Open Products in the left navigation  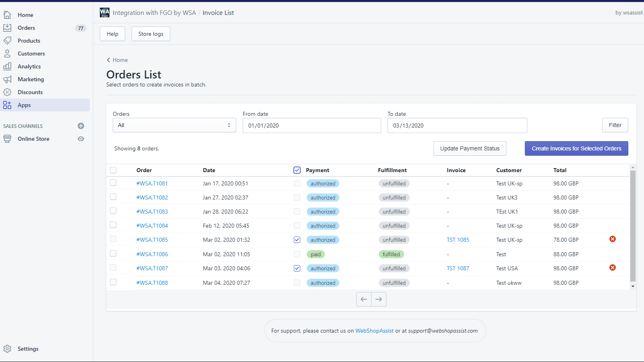pos(29,41)
